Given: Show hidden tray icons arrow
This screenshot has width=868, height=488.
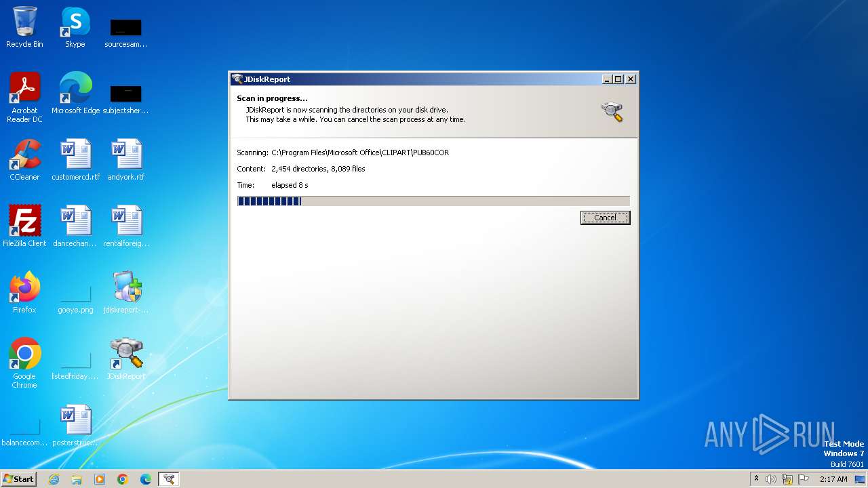Looking at the screenshot, I should pos(756,479).
